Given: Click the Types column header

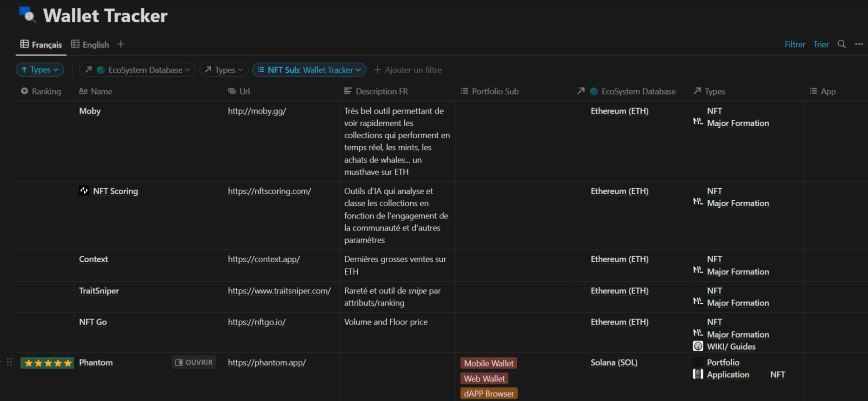Looking at the screenshot, I should [709, 91].
